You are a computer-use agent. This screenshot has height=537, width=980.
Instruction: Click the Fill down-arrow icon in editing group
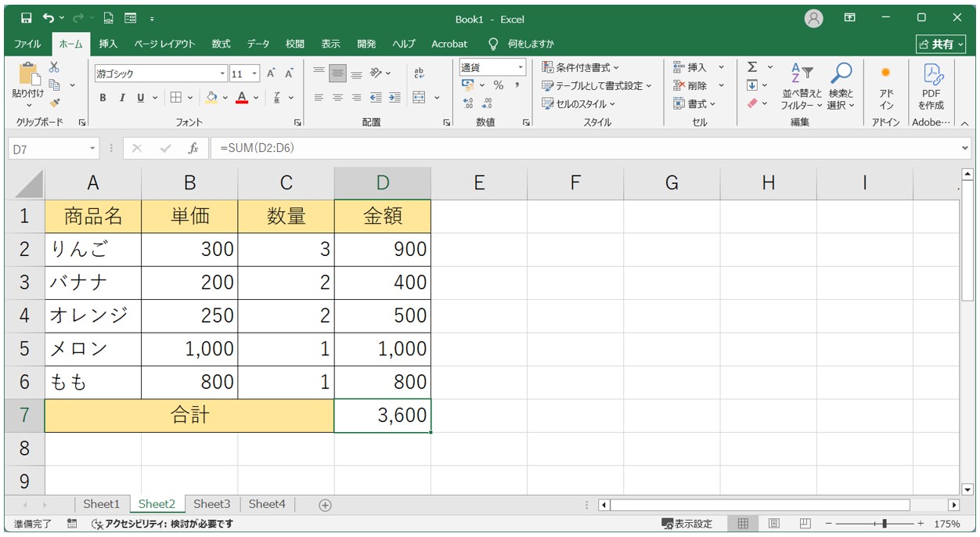point(752,85)
